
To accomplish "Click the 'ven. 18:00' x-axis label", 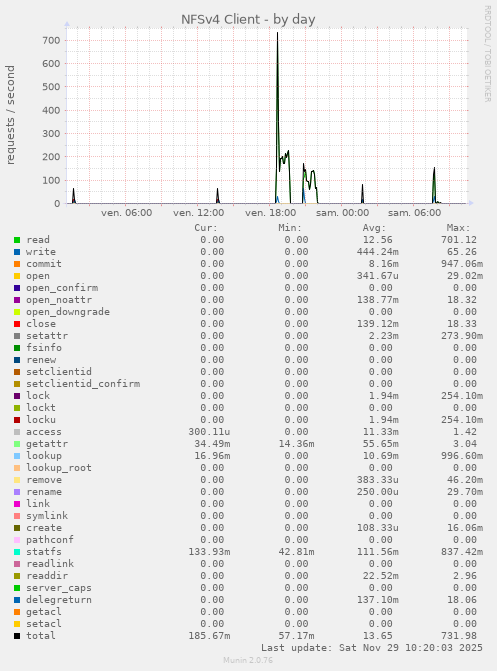I will pos(271,213).
